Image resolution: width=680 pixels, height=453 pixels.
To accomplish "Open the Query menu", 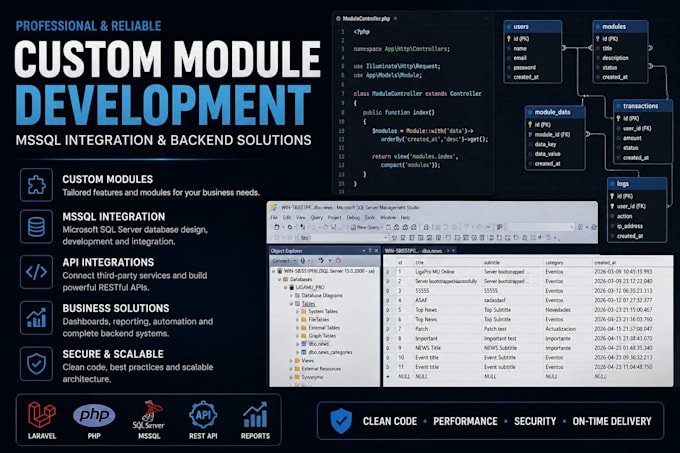I will coord(317,218).
